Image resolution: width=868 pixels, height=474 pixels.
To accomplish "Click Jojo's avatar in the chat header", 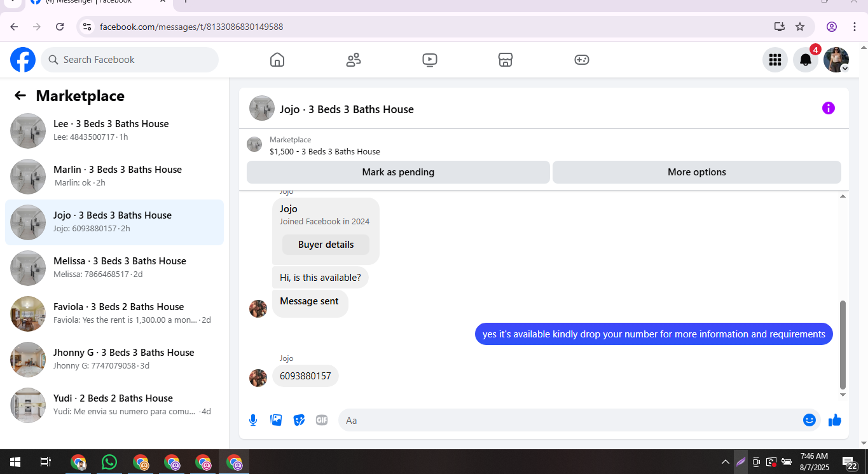I will point(262,108).
